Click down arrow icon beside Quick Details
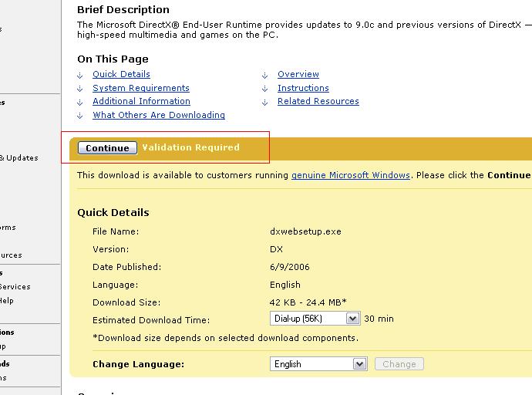This screenshot has width=532, height=395. pos(80,75)
